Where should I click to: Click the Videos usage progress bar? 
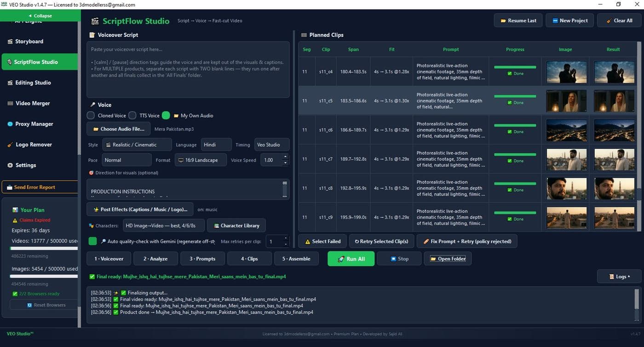pos(44,248)
